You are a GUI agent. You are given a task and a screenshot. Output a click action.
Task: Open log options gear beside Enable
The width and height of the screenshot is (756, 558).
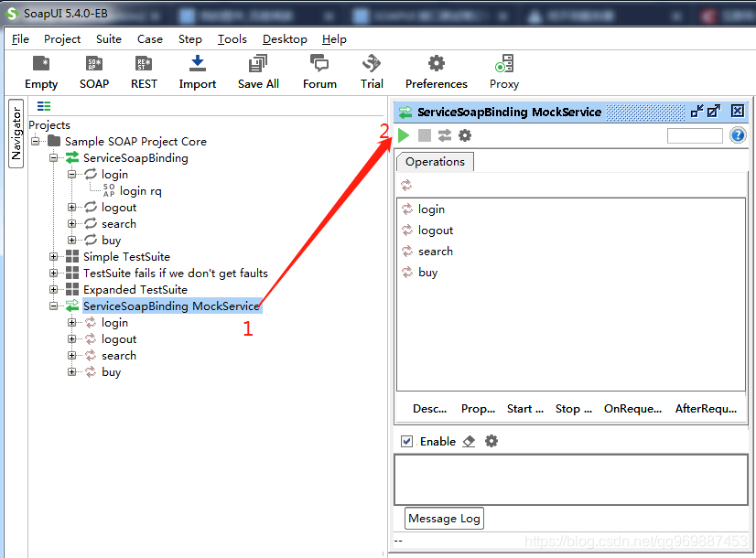pyautogui.click(x=491, y=441)
